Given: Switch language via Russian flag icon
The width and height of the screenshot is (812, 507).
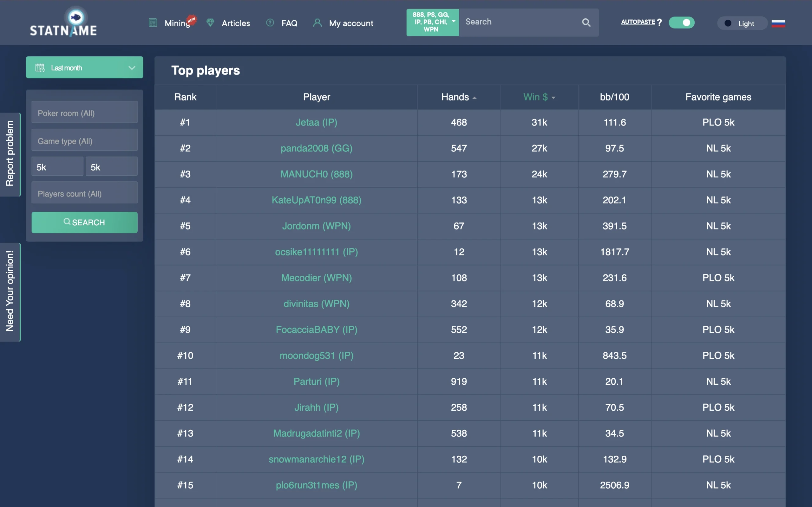Looking at the screenshot, I should tap(778, 23).
